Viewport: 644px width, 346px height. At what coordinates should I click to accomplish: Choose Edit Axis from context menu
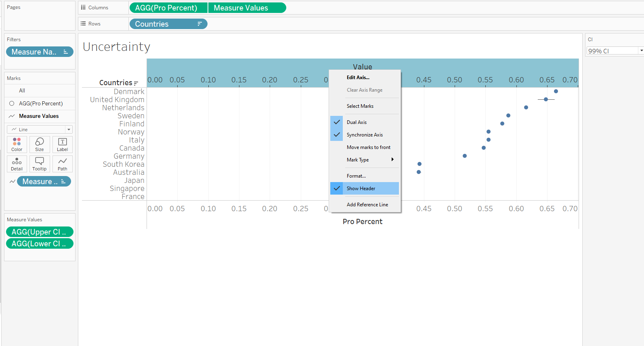coord(358,78)
